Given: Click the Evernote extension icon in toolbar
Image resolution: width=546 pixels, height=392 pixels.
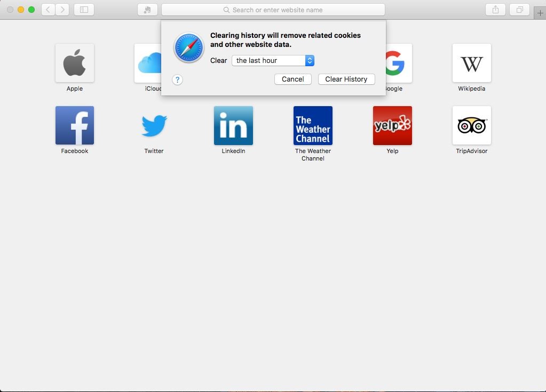Looking at the screenshot, I should [147, 10].
